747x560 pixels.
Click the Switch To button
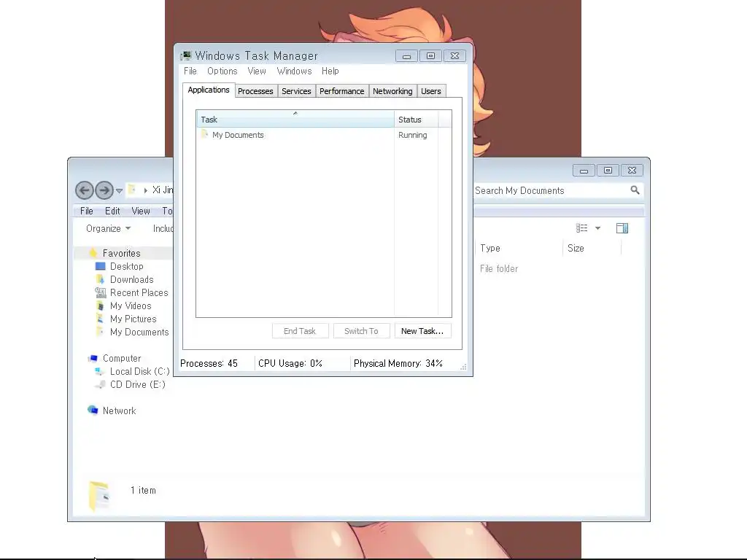[x=361, y=331]
